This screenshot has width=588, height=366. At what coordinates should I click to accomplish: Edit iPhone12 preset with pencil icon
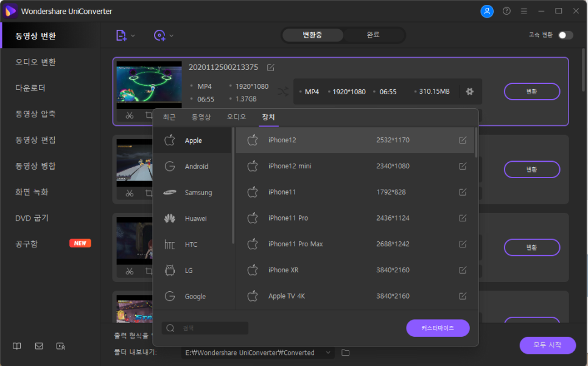(x=463, y=140)
